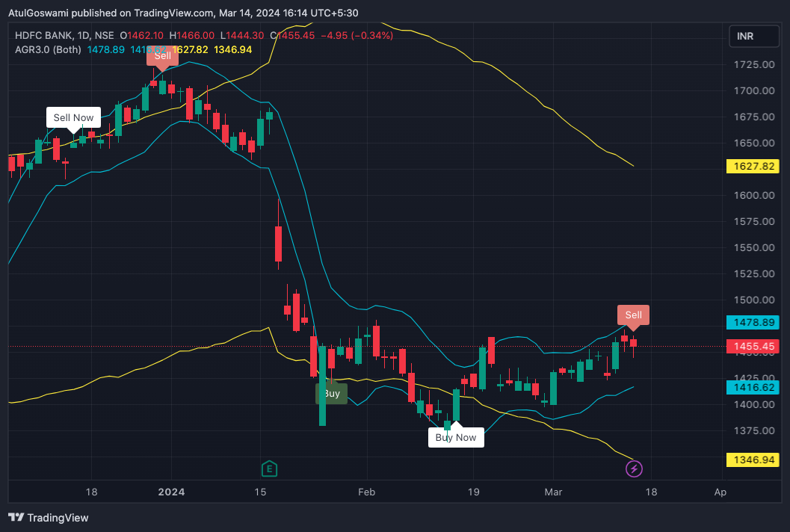Click the earnings E icon on timeline
This screenshot has height=532, width=790.
coord(270,469)
